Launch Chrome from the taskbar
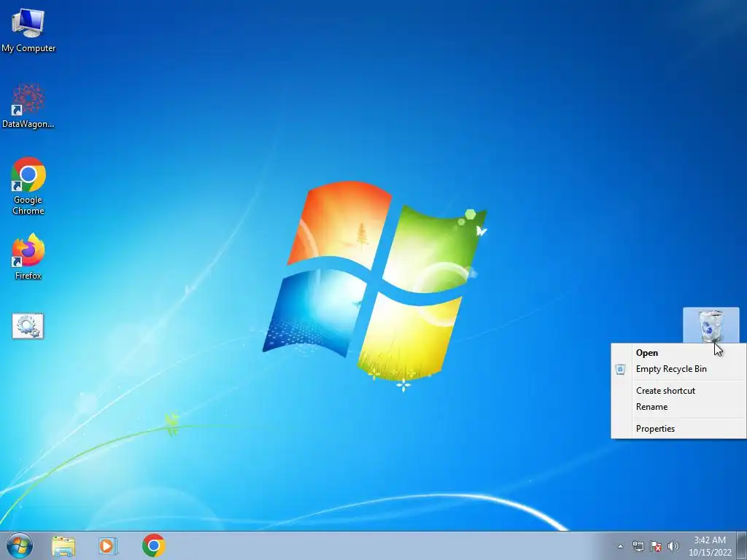The height and width of the screenshot is (560, 747). tap(153, 545)
